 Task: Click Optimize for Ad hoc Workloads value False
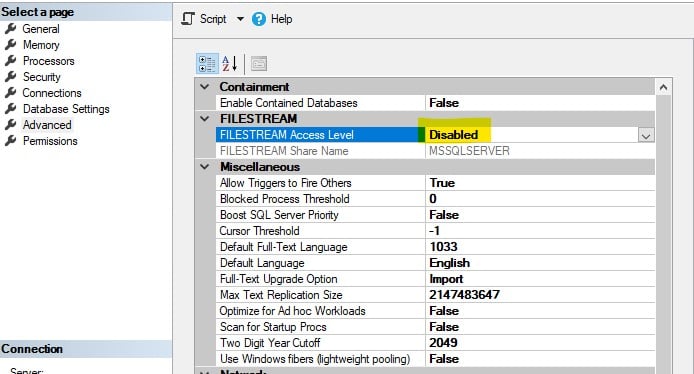tap(444, 311)
